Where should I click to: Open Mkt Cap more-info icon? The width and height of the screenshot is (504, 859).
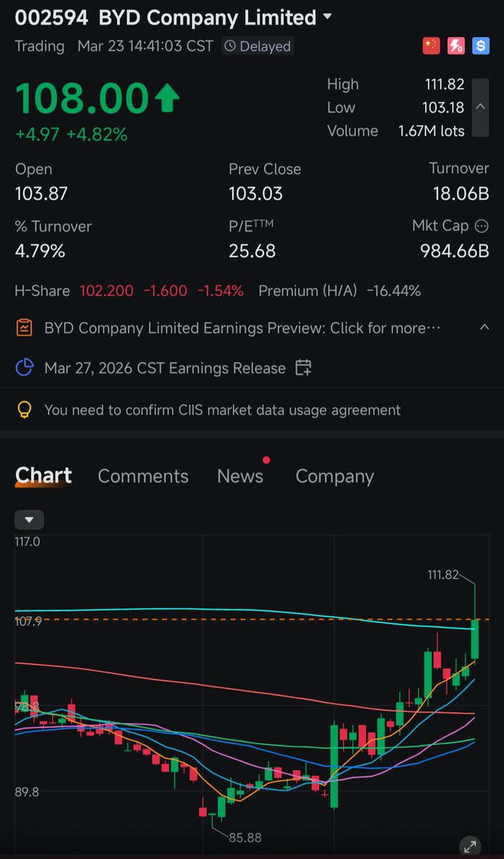(x=483, y=226)
